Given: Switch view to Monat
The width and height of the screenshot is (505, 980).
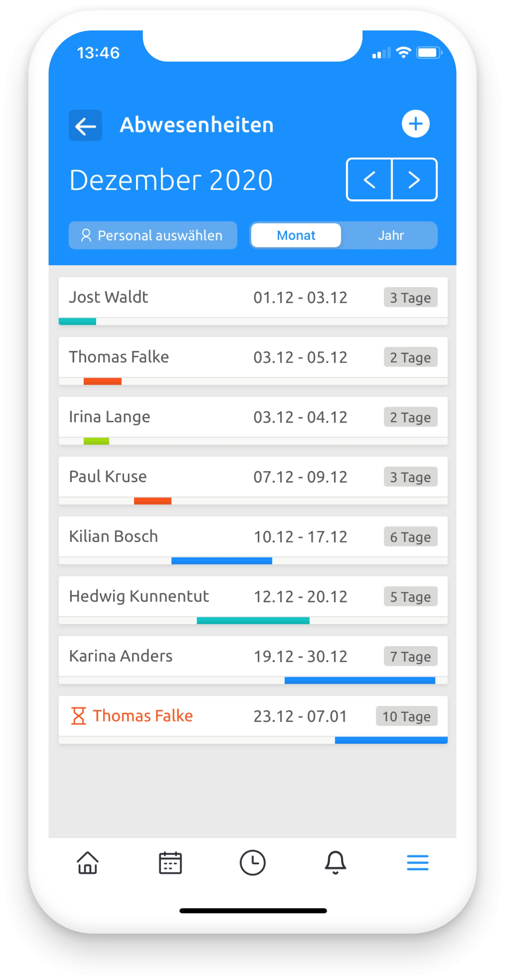Looking at the screenshot, I should pos(296,235).
